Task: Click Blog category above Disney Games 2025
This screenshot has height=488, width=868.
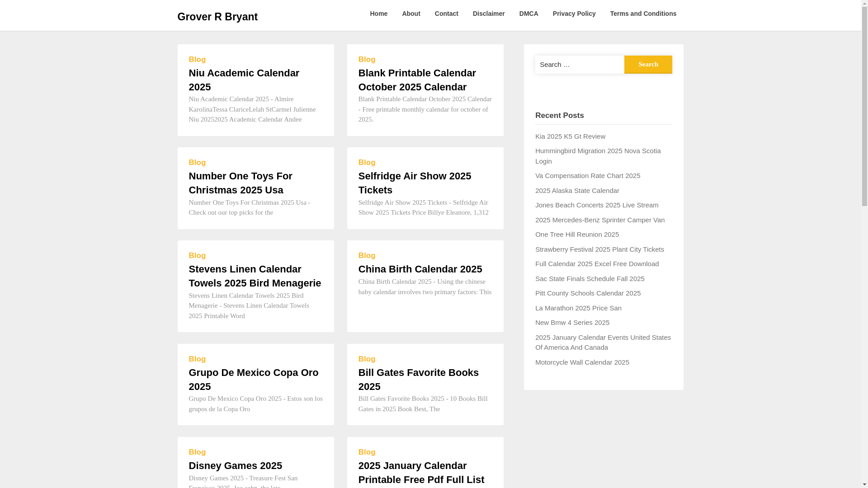Action: pos(197,452)
